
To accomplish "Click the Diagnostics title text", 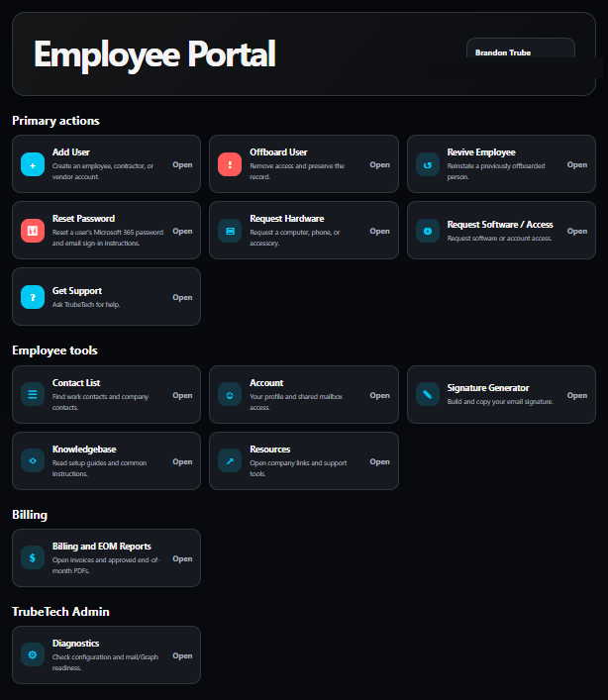I will click(76, 643).
